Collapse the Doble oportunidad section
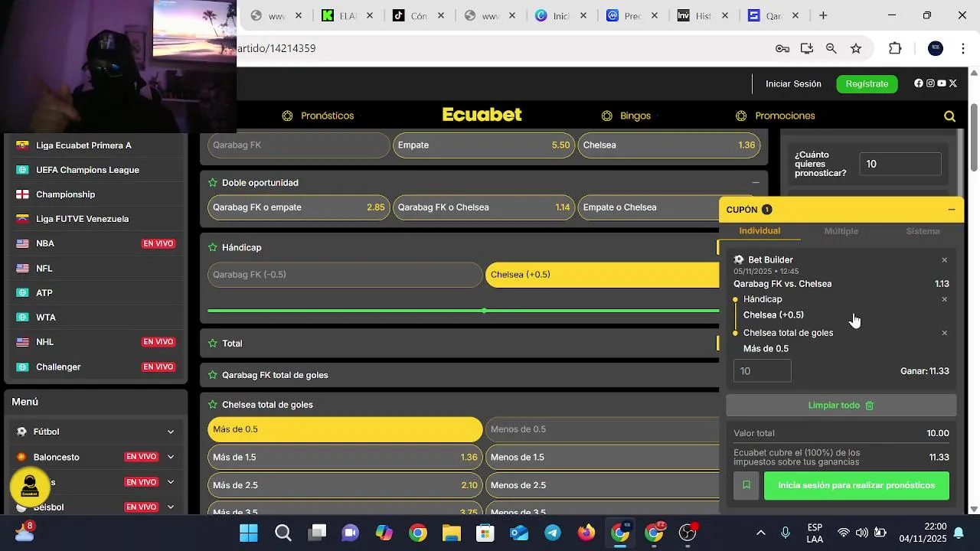 [756, 183]
